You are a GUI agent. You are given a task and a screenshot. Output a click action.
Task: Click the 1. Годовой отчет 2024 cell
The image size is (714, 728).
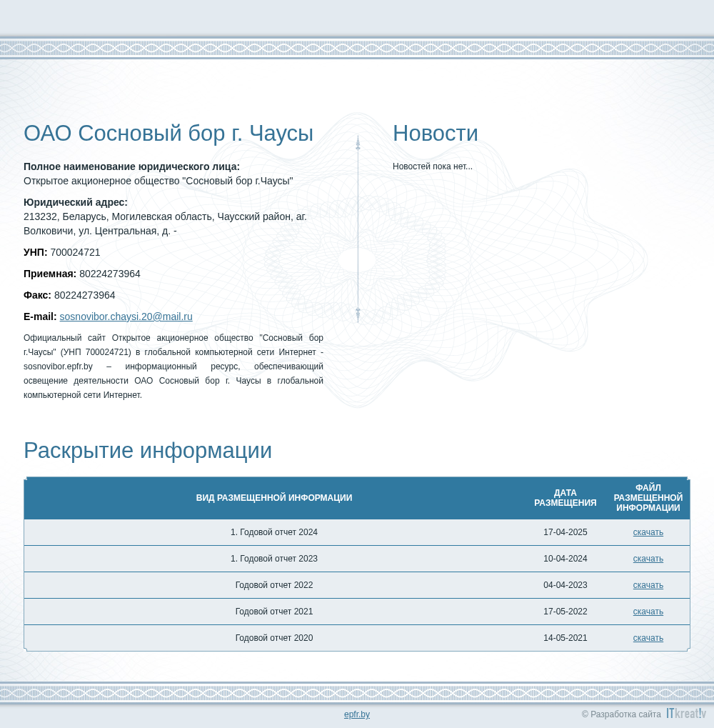tap(274, 532)
